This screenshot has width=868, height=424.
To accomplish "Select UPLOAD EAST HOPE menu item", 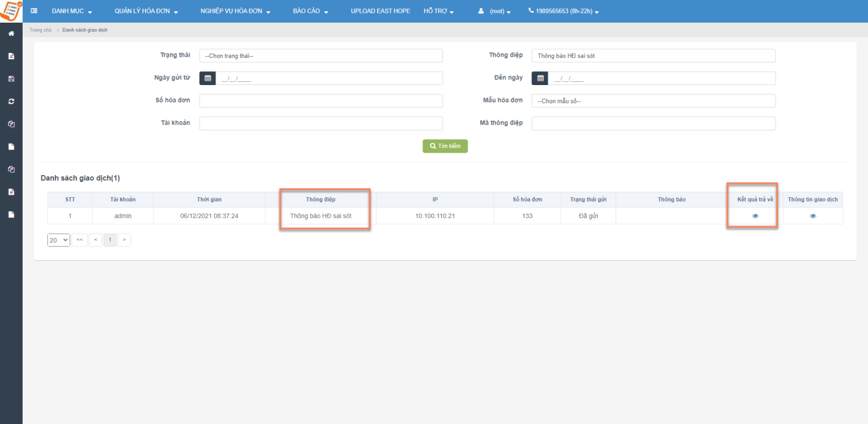I will pos(380,11).
